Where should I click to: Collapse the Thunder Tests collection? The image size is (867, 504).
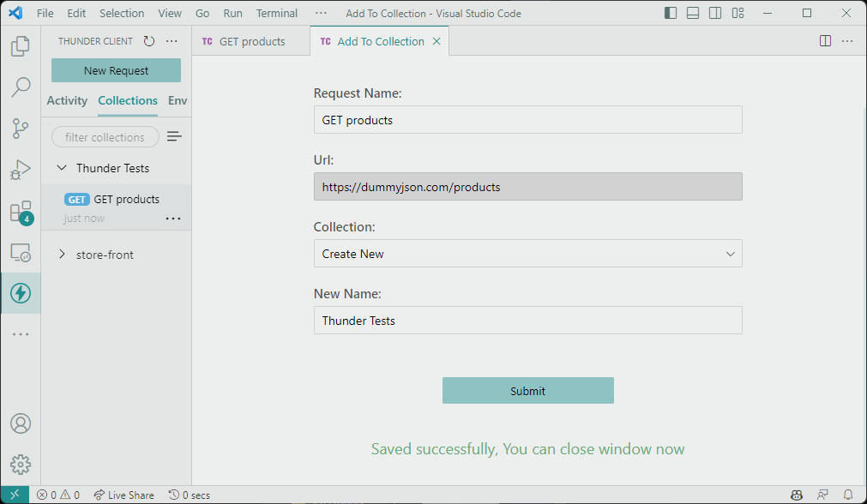[62, 167]
